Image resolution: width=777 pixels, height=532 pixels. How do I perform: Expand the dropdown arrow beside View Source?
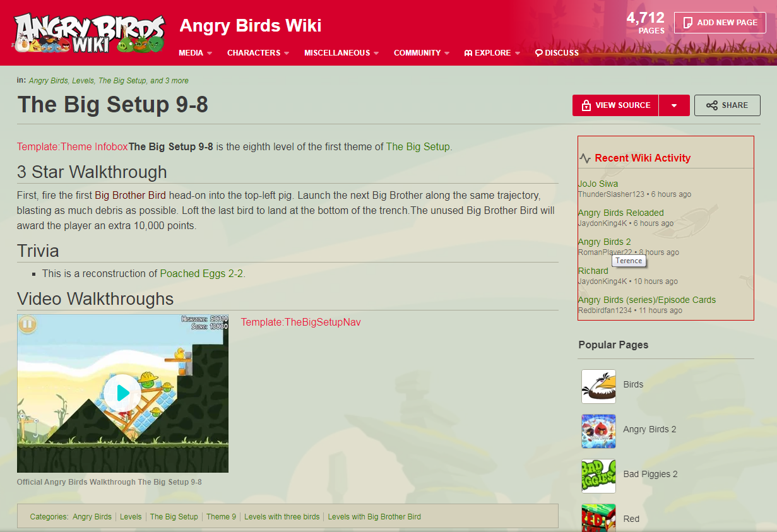click(674, 105)
